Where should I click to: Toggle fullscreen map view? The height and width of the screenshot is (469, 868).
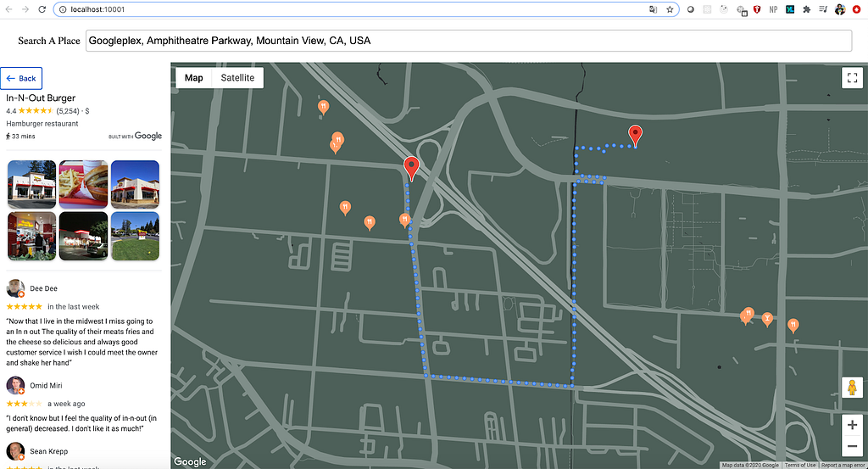[853, 77]
